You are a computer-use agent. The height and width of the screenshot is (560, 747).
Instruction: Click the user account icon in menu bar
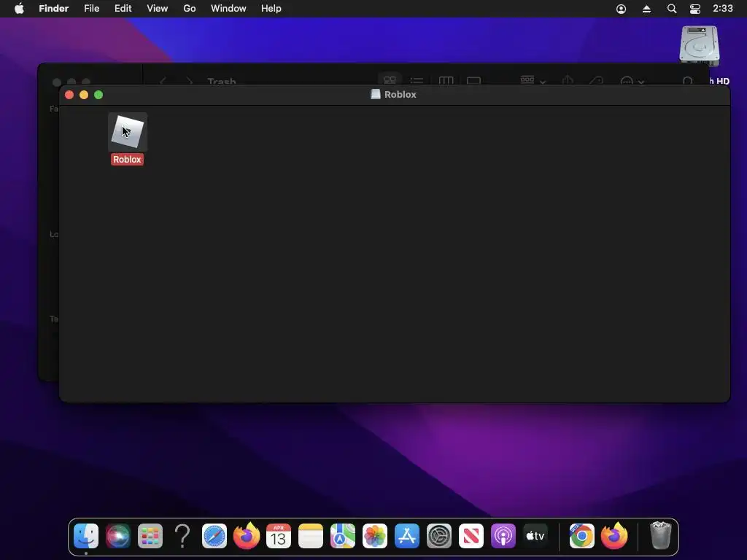tap(622, 9)
